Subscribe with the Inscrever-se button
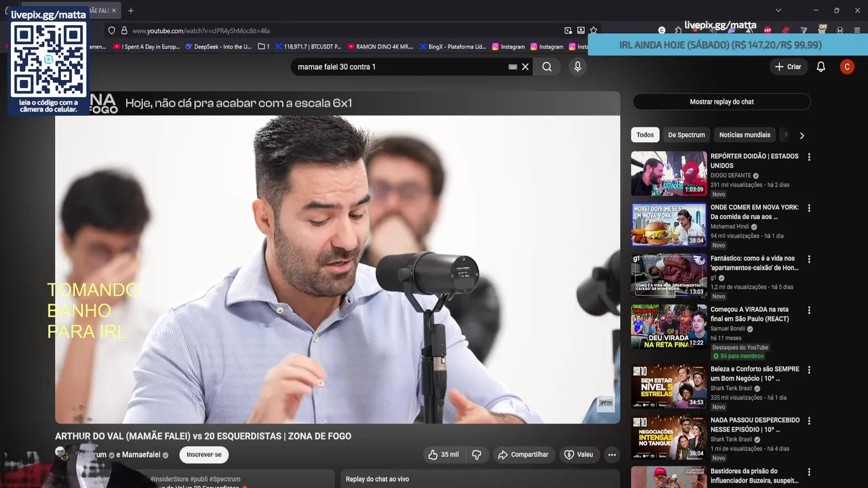This screenshot has height=488, width=868. (x=204, y=455)
